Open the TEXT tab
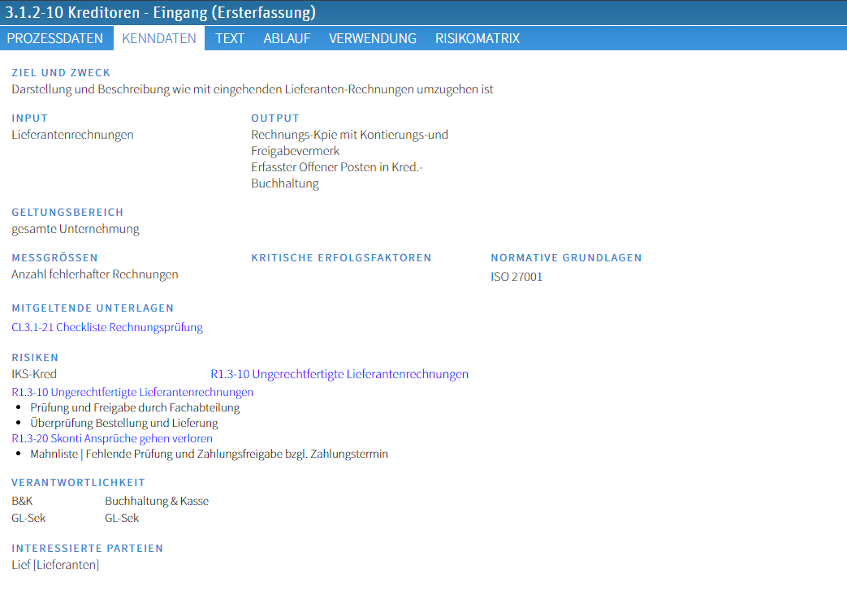The width and height of the screenshot is (847, 616). [230, 37]
